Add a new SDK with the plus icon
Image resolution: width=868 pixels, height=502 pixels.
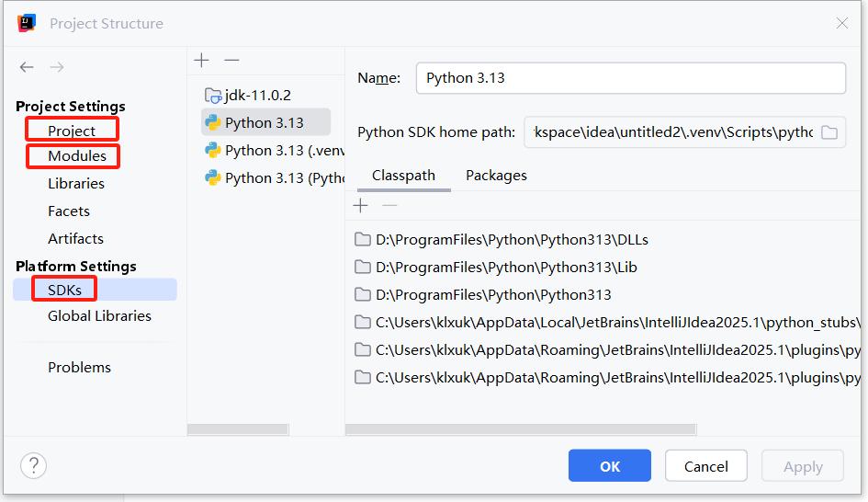point(201,60)
